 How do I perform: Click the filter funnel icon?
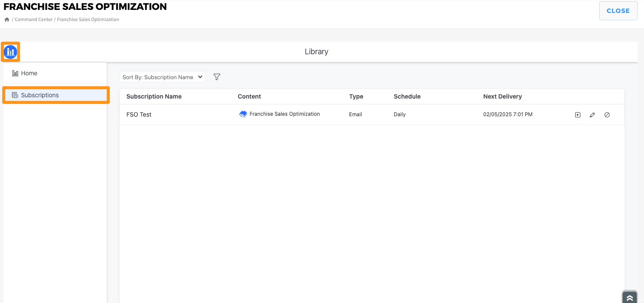click(x=217, y=77)
